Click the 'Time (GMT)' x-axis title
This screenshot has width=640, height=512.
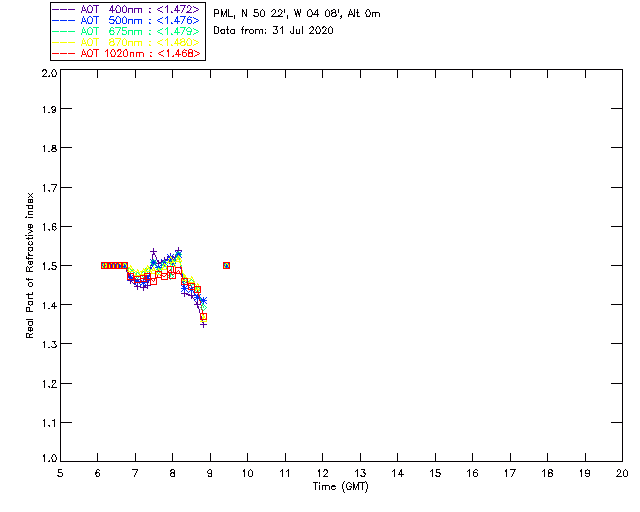[340, 487]
